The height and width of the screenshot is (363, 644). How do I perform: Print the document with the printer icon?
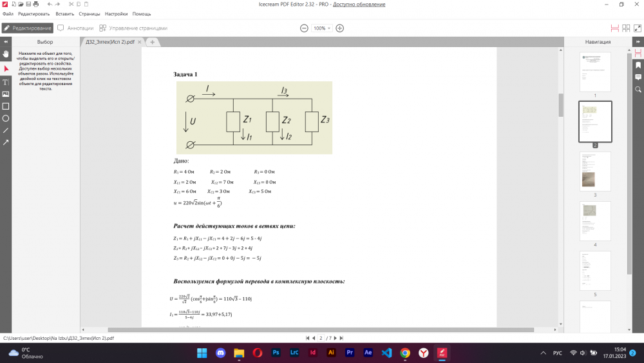35,4
